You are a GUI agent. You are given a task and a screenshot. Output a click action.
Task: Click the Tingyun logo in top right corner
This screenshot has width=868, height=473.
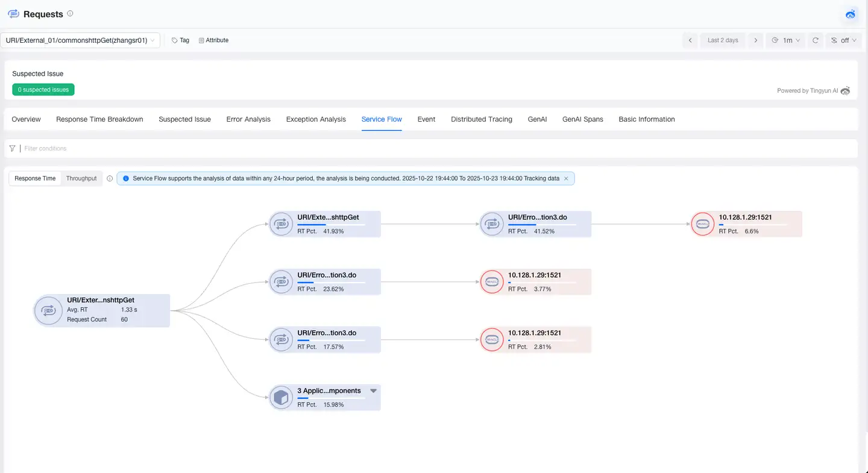pyautogui.click(x=850, y=14)
